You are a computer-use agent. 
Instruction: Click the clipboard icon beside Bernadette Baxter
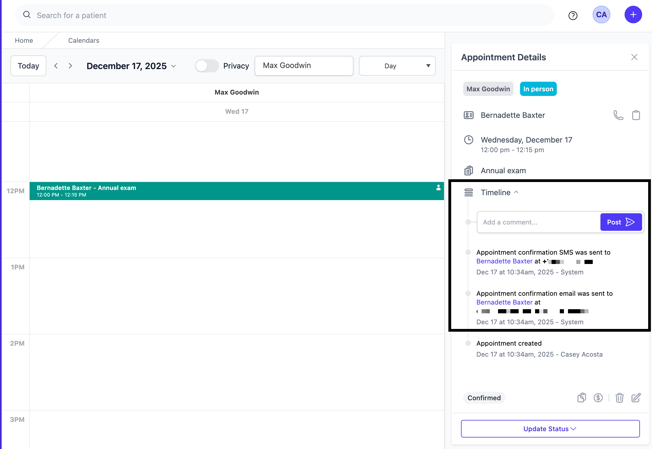point(636,116)
